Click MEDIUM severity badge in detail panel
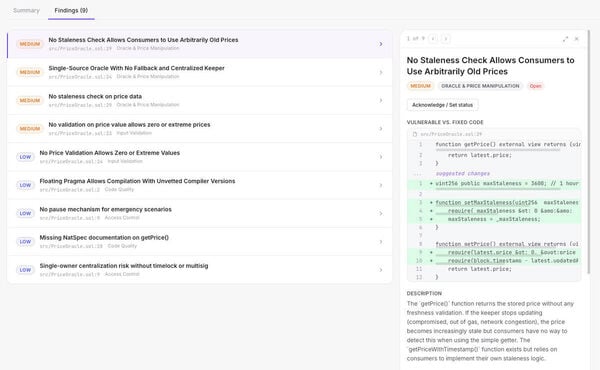 [421, 86]
